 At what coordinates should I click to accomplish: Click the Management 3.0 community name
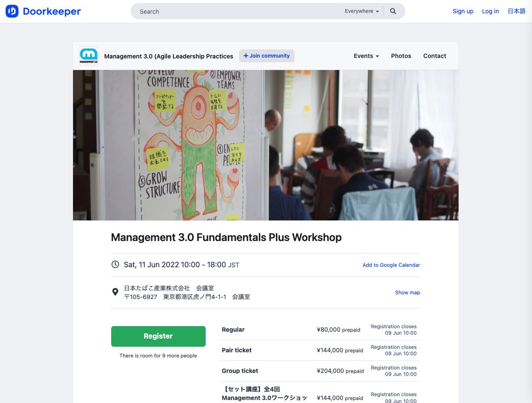pyautogui.click(x=169, y=56)
